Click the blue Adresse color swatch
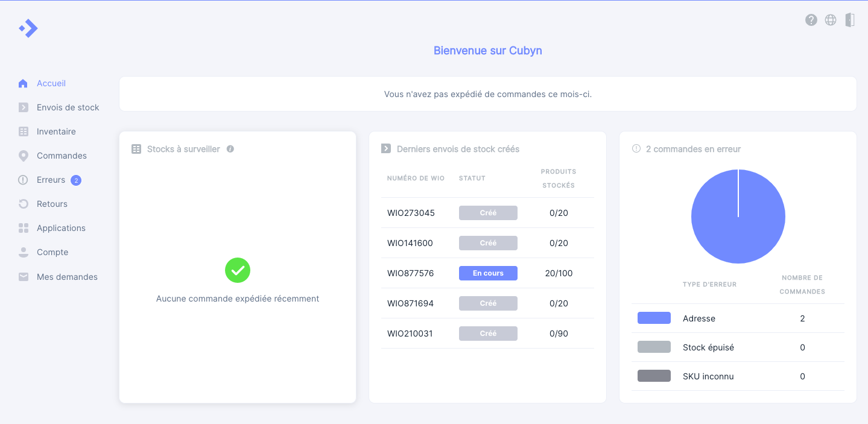Viewport: 868px width, 424px height. point(654,318)
